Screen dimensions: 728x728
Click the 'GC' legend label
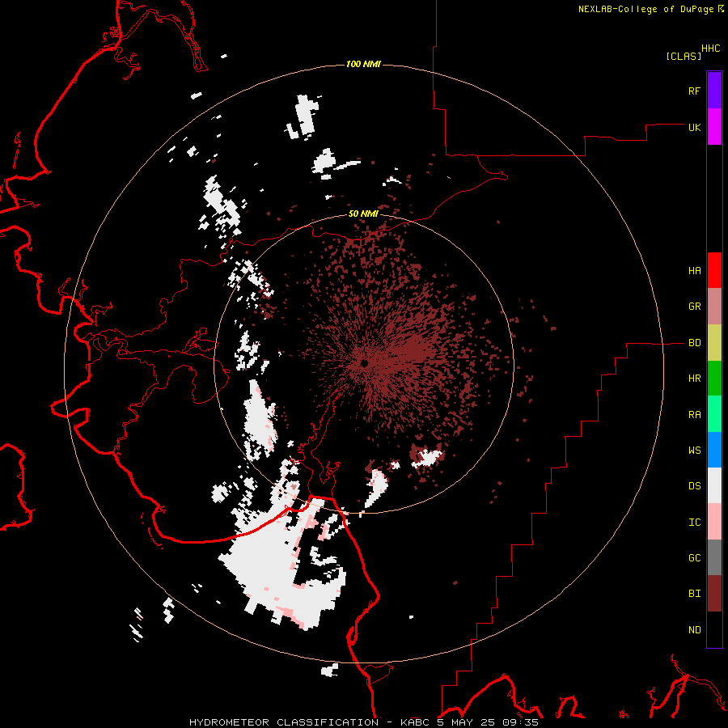(694, 558)
